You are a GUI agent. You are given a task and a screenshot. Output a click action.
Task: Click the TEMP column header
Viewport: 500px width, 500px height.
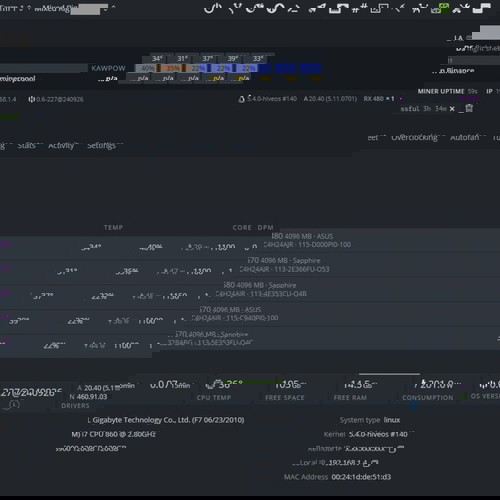coord(113,227)
